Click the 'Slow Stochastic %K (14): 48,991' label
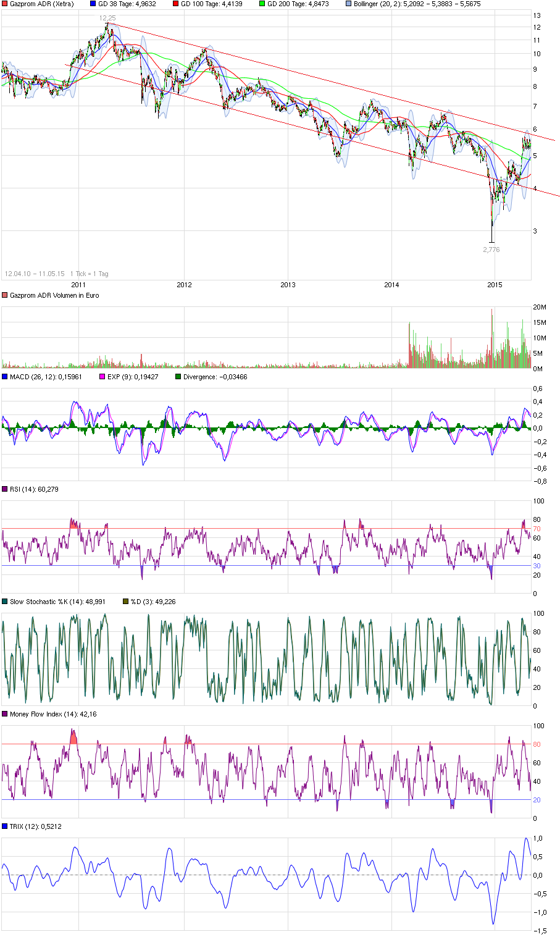560x937 pixels. coord(58,602)
